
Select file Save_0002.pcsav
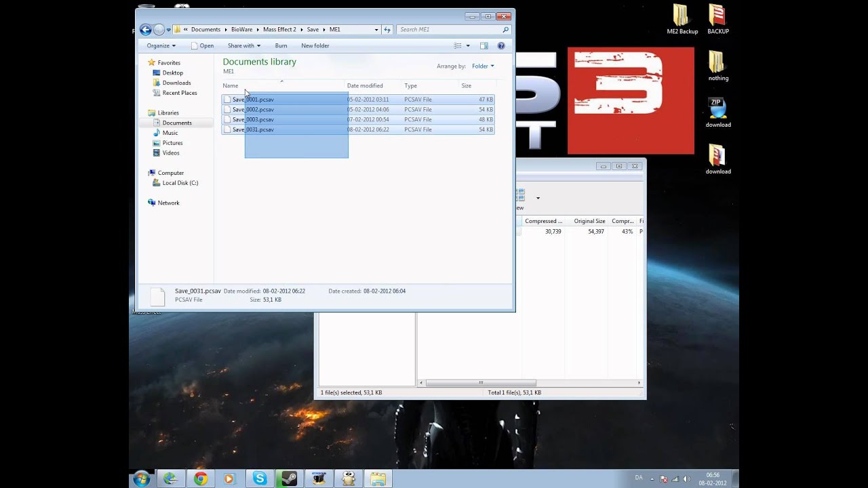click(x=358, y=110)
